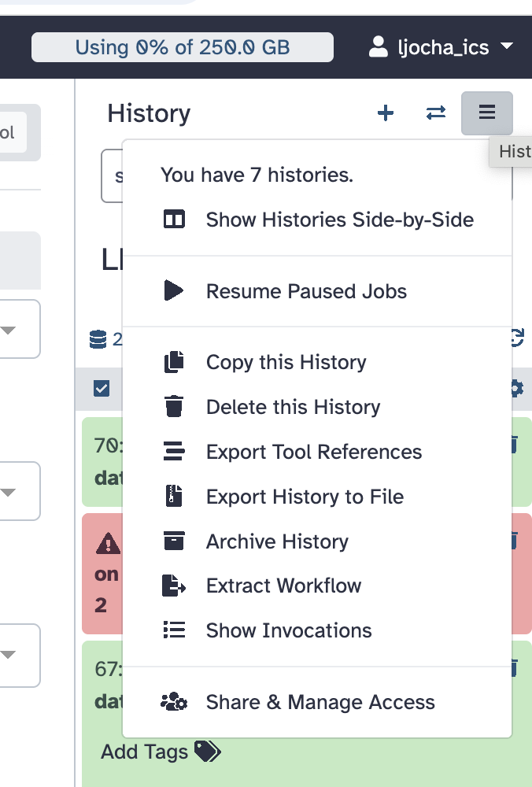Viewport: 532px width, 787px height.
Task: Choose Export Tool References entry
Action: click(314, 452)
